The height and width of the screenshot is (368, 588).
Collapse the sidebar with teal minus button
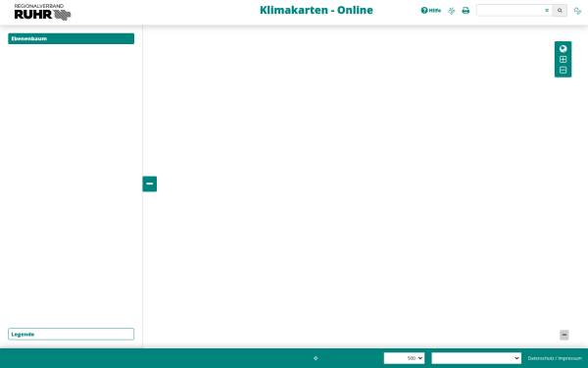(x=150, y=184)
